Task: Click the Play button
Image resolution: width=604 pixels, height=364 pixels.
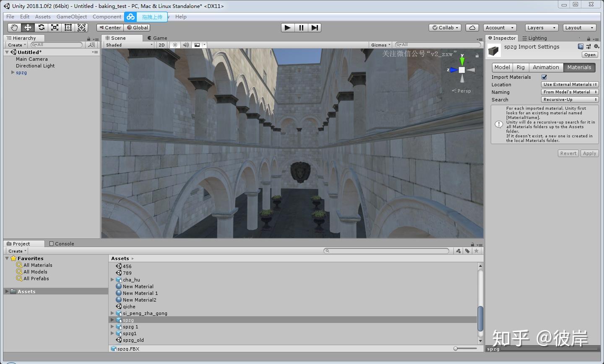Action: 287,28
